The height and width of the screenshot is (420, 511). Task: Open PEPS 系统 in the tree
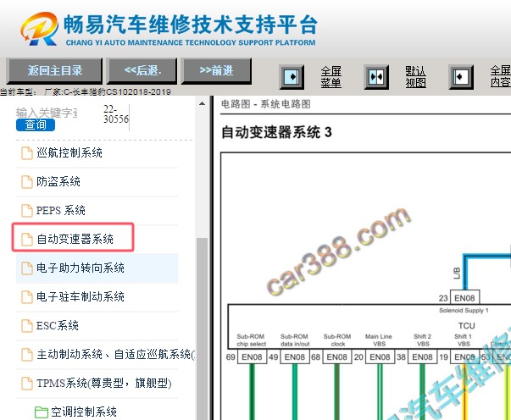coord(61,210)
